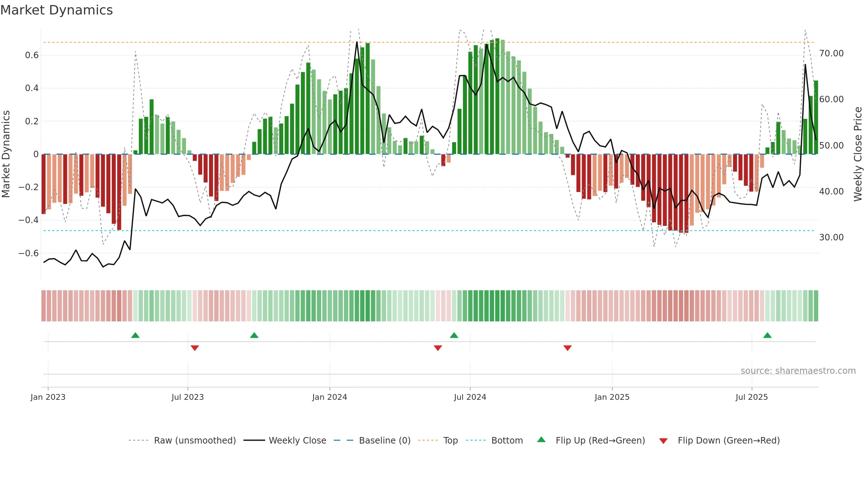868x488 pixels.
Task: Click the green flip-up marker after Jul 2025
Action: pos(767,335)
